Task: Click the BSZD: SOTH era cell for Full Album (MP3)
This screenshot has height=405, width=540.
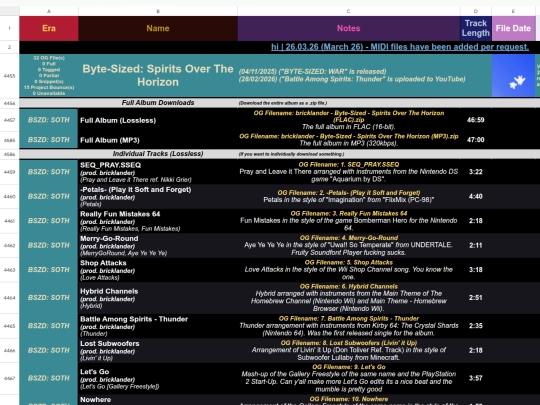Action: click(49, 140)
